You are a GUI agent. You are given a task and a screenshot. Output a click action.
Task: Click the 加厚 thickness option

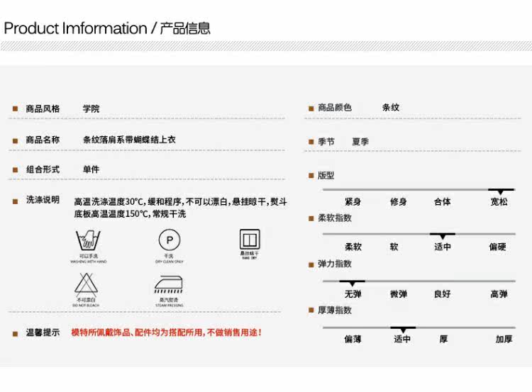pyautogui.click(x=504, y=339)
